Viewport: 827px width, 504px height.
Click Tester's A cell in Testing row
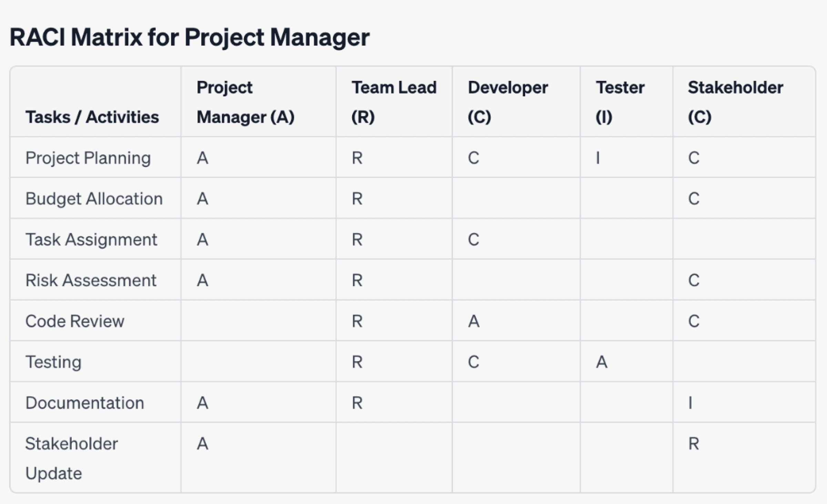602,362
